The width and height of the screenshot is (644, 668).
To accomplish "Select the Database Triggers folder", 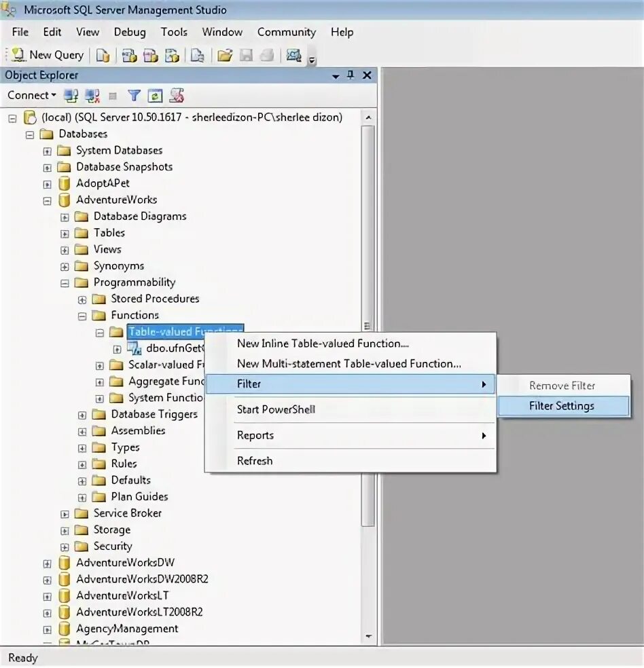I will (154, 414).
